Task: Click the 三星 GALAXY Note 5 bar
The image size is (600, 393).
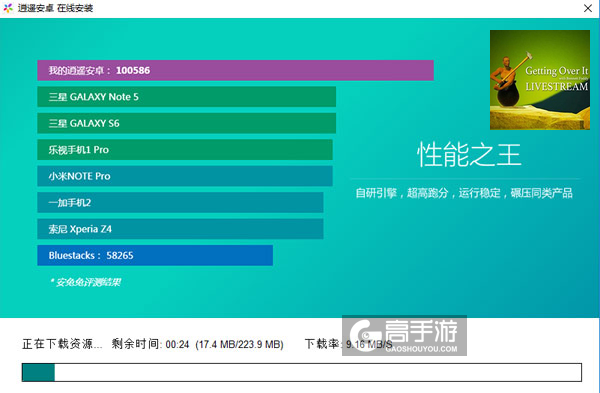Action: (x=186, y=97)
